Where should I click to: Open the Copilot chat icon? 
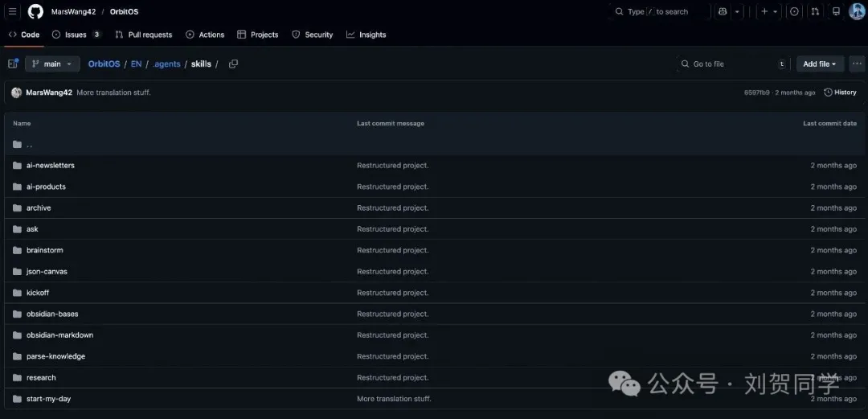click(723, 12)
